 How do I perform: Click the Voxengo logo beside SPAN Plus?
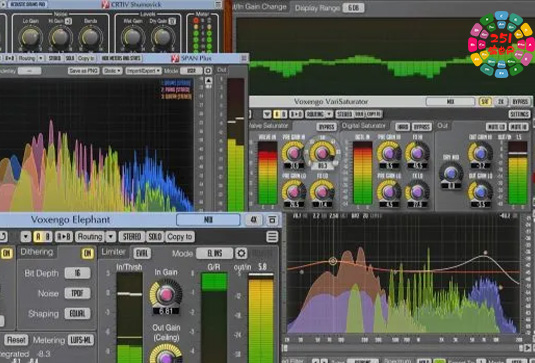175,58
